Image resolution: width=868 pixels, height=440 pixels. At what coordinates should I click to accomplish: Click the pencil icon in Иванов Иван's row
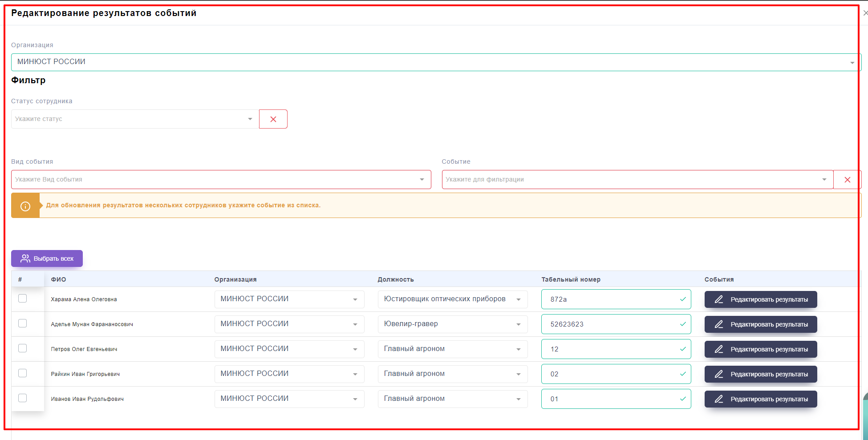coord(718,399)
